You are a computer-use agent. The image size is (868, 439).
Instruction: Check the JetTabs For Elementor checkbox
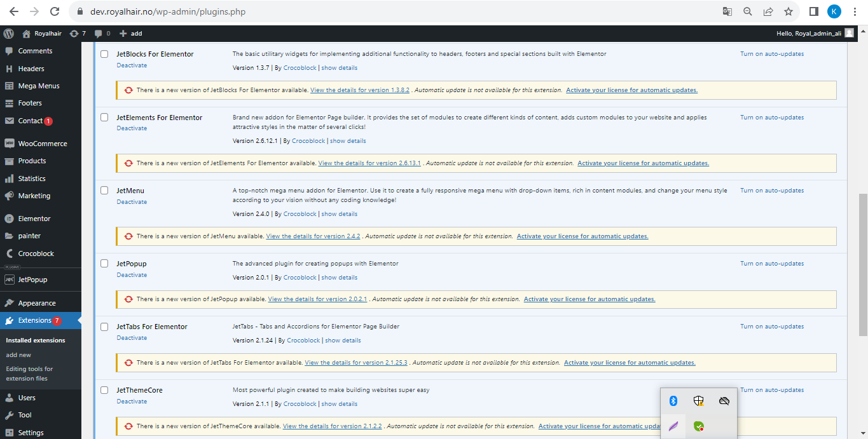(x=104, y=327)
